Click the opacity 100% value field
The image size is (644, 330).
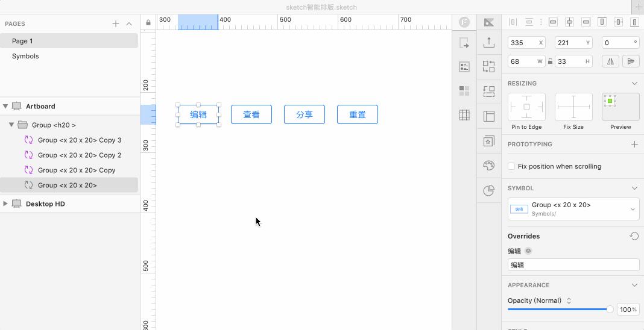(x=628, y=310)
